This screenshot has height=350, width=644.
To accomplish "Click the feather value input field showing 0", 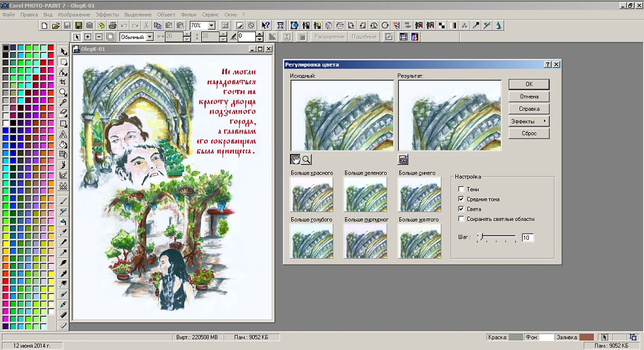I will pyautogui.click(x=247, y=37).
